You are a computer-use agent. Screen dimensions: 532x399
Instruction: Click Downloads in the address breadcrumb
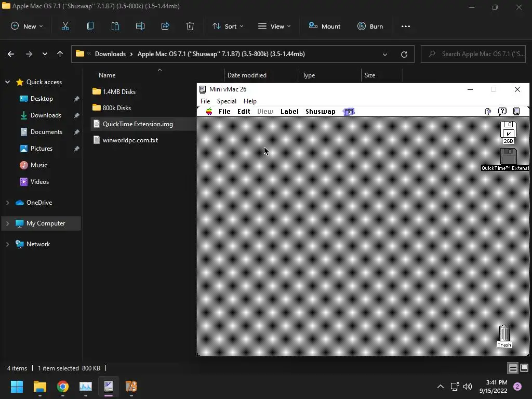pyautogui.click(x=110, y=54)
